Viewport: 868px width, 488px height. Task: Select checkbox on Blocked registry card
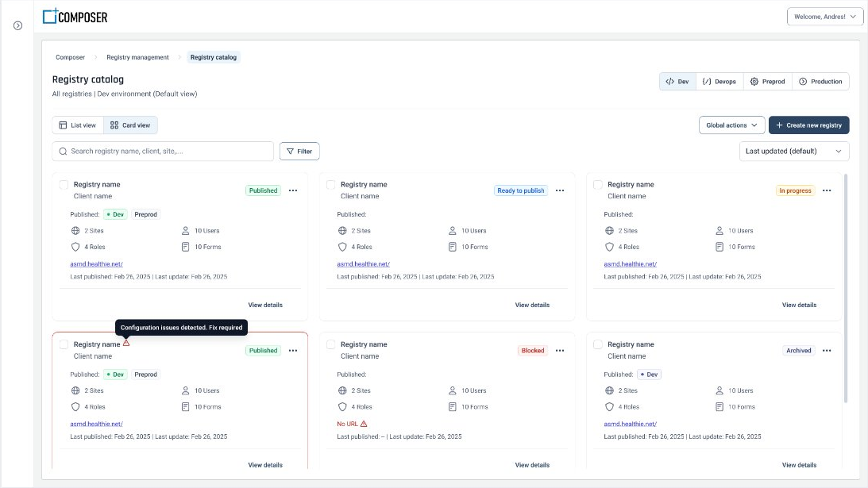[x=330, y=344]
